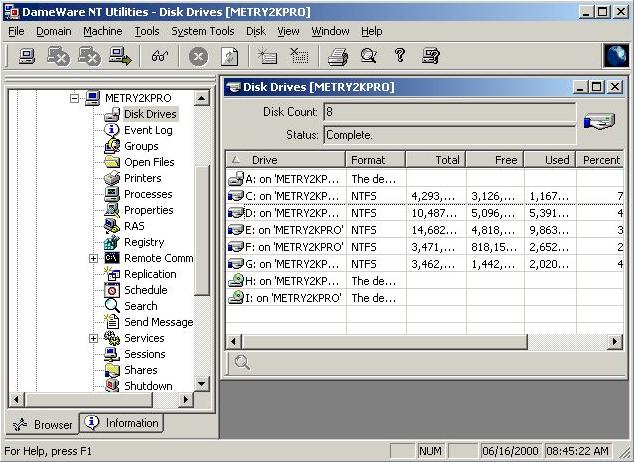Select the Shares tree item
Image resolution: width=634 pixels, height=462 pixels.
141,370
